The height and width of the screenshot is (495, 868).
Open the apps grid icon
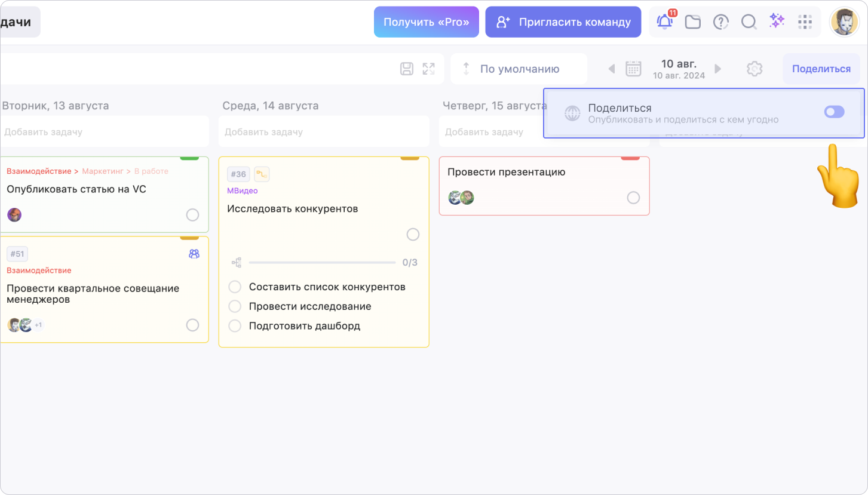(805, 22)
